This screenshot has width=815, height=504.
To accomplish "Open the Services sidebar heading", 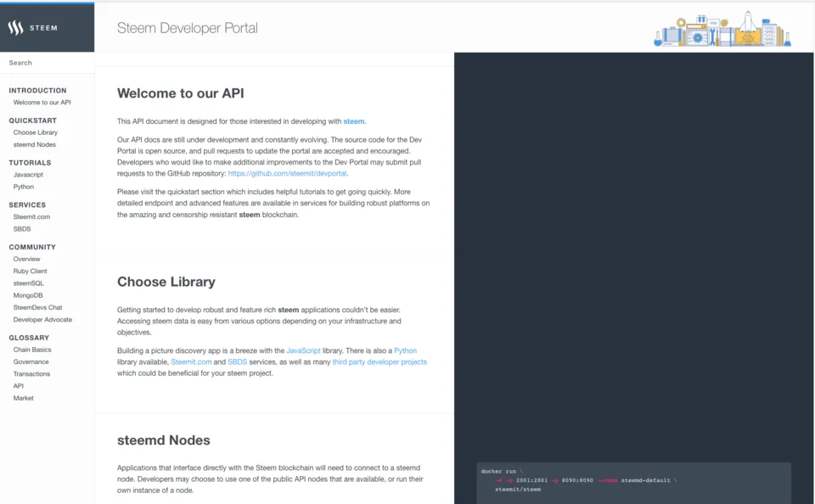I will (27, 204).
